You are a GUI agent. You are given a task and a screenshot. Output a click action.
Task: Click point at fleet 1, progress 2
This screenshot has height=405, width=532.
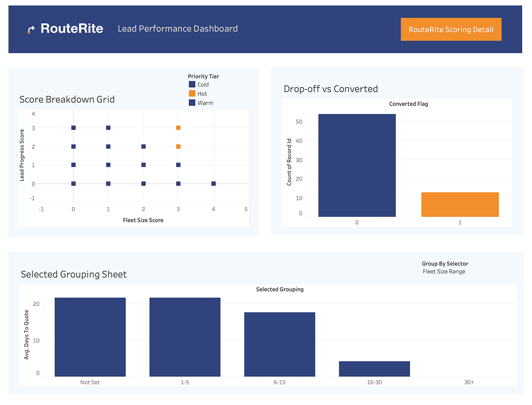click(x=108, y=146)
